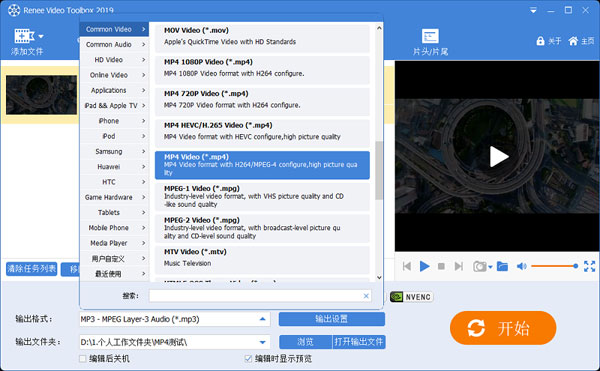
Task: Click the orange 开始 start button
Action: click(503, 328)
